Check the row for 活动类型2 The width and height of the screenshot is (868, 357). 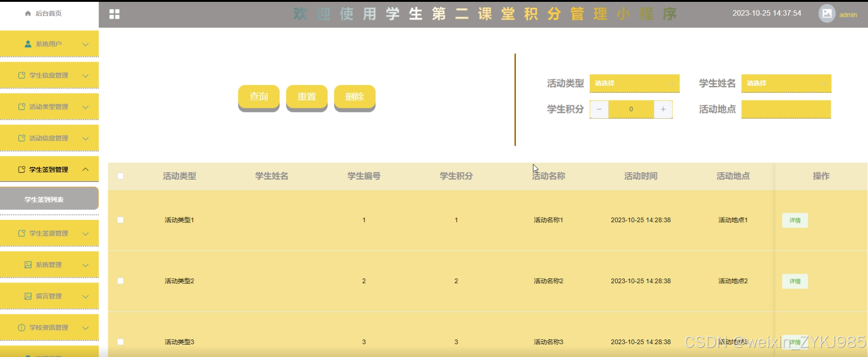pyautogui.click(x=120, y=281)
